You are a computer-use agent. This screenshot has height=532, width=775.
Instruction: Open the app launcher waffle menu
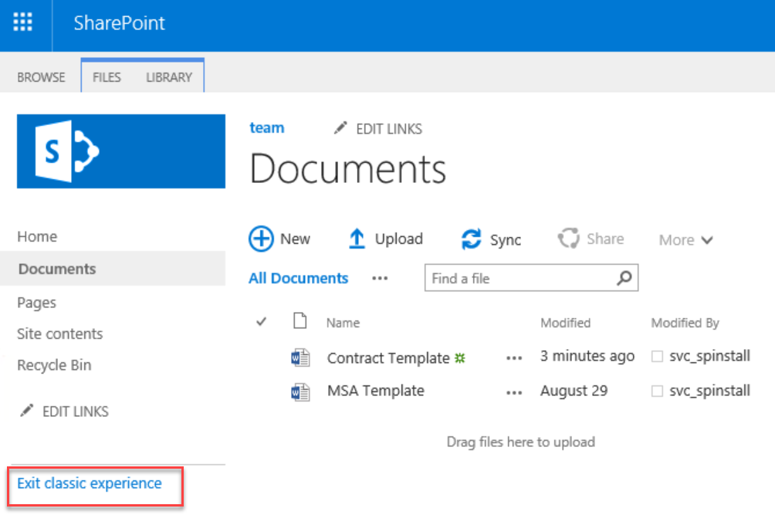tap(23, 22)
